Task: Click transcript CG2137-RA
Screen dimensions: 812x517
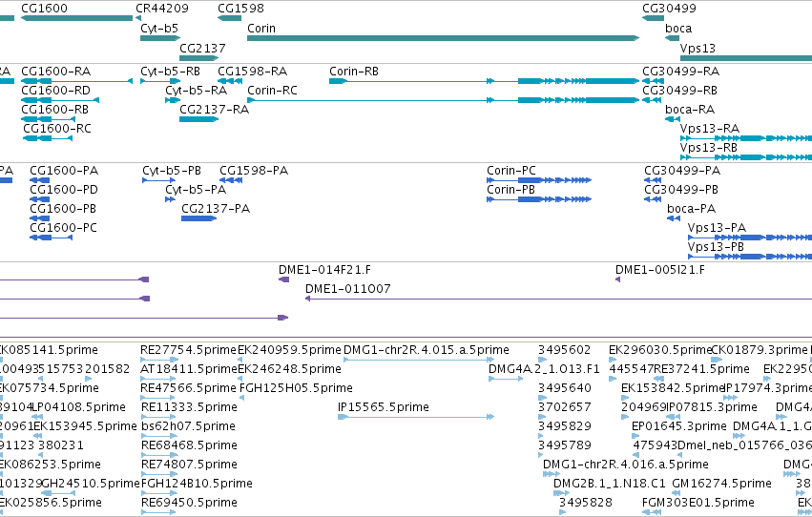Action: click(x=198, y=119)
